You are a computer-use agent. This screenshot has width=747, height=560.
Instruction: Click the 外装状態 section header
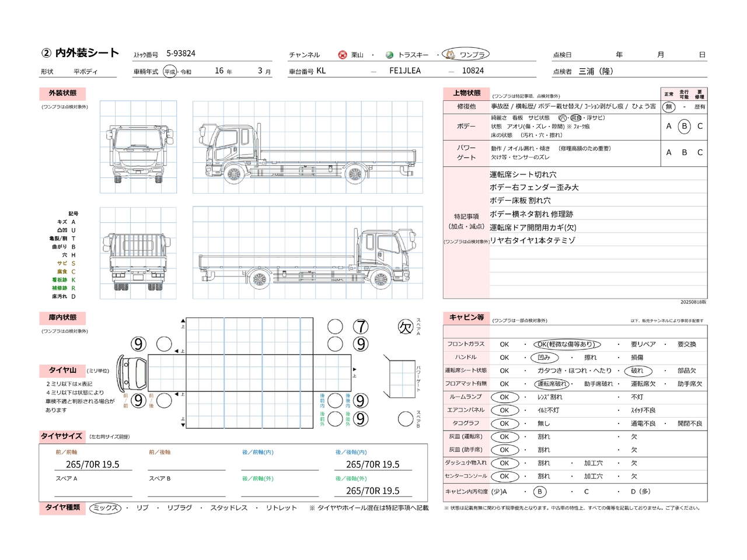[x=62, y=93]
